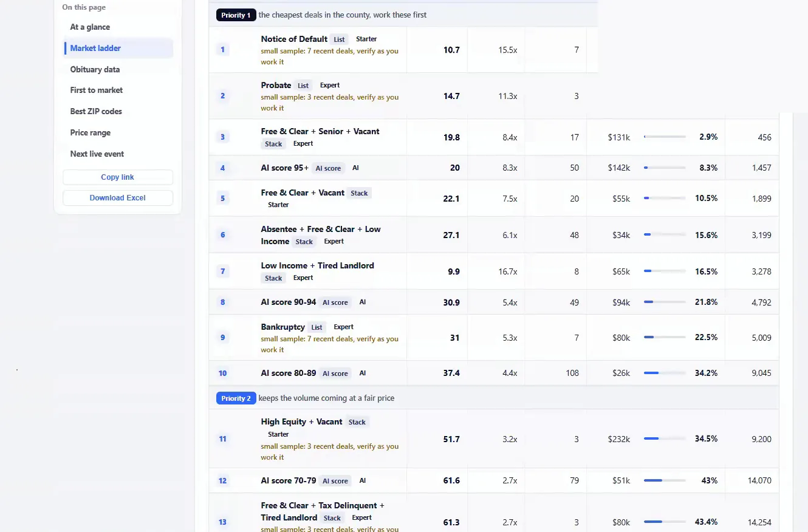Select Low Income + Tired Landlord title
The image size is (808, 532).
tap(317, 265)
